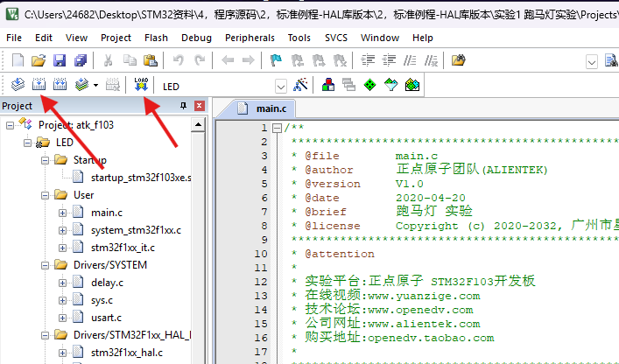
Task: Select stm32f1xx_it.c in the tree
Action: 123,248
